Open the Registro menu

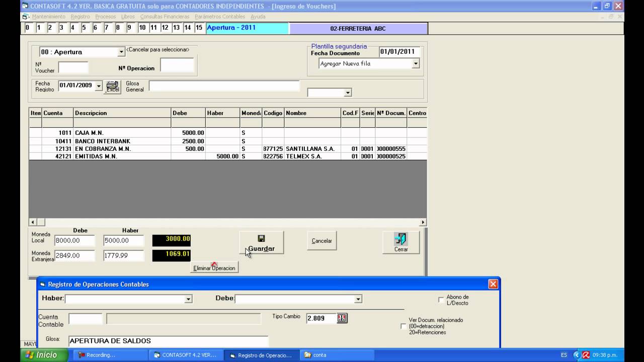(80, 17)
